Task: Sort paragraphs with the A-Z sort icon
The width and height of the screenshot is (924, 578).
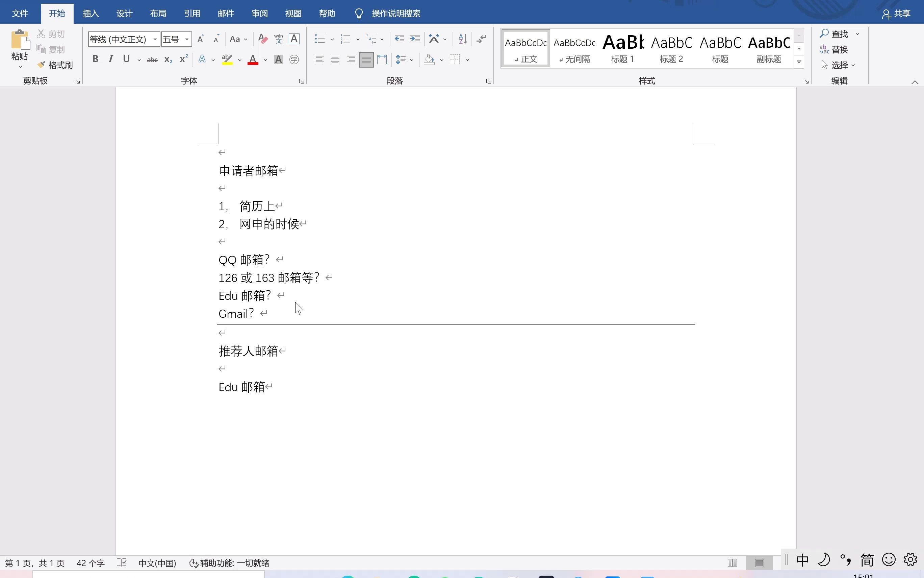Action: point(463,39)
